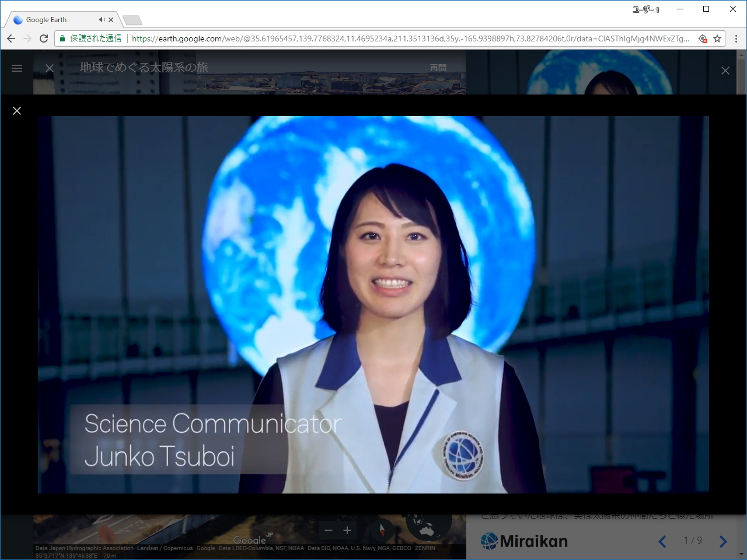Click the story title 地球でめぐる太陽系の旅
The height and width of the screenshot is (560, 747).
pos(144,68)
